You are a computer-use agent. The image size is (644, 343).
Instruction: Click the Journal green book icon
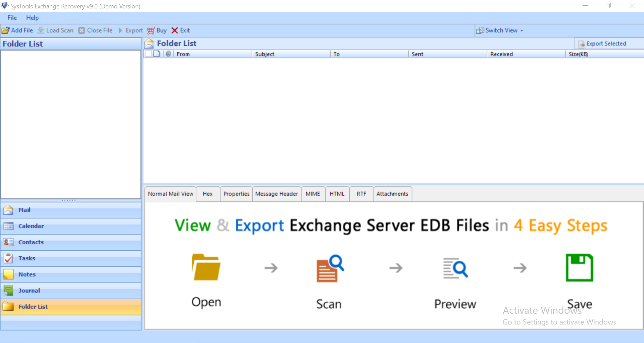8,291
